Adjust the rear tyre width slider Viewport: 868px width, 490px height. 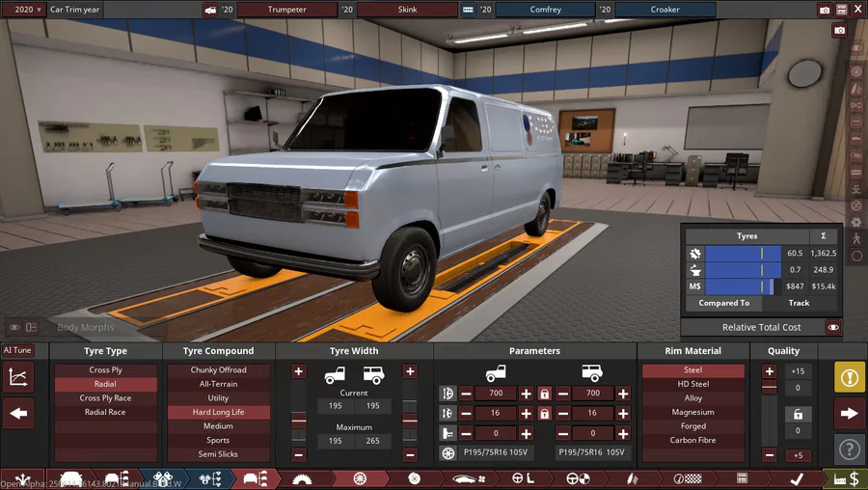tap(410, 420)
